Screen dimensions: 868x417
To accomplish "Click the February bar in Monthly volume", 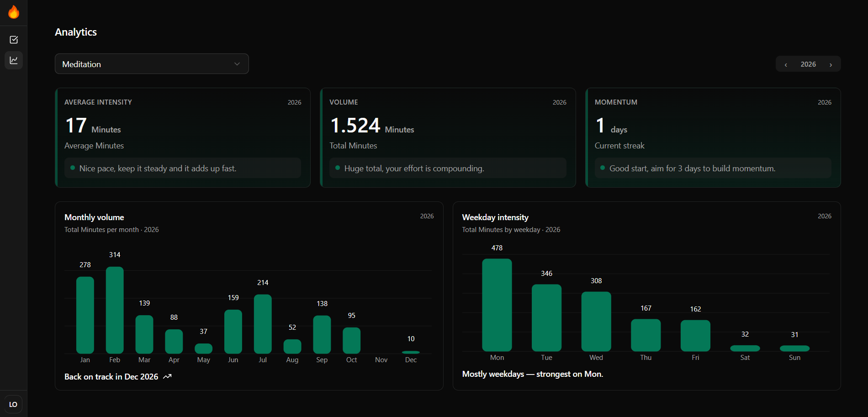I will 115,310.
